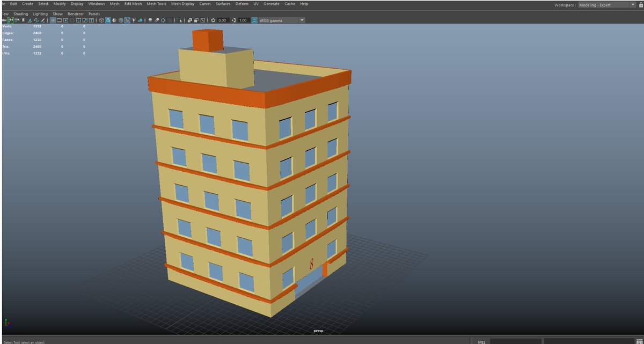Click the Isolate Select icon
Image resolution: width=644 pixels, height=344 pixels.
(180, 20)
